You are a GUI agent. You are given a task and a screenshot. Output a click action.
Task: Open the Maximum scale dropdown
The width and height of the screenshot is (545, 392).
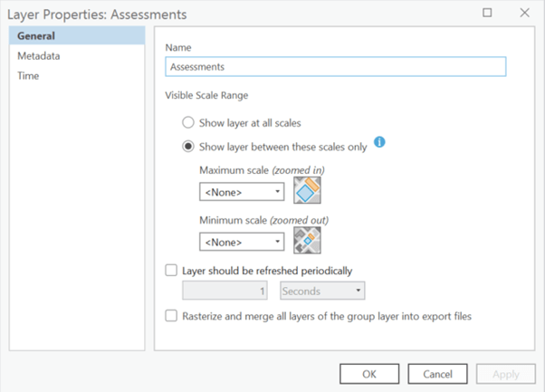pyautogui.click(x=242, y=192)
